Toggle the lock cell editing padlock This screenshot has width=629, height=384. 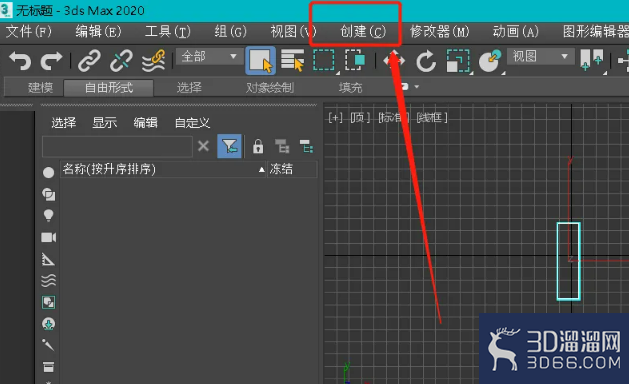coord(258,146)
